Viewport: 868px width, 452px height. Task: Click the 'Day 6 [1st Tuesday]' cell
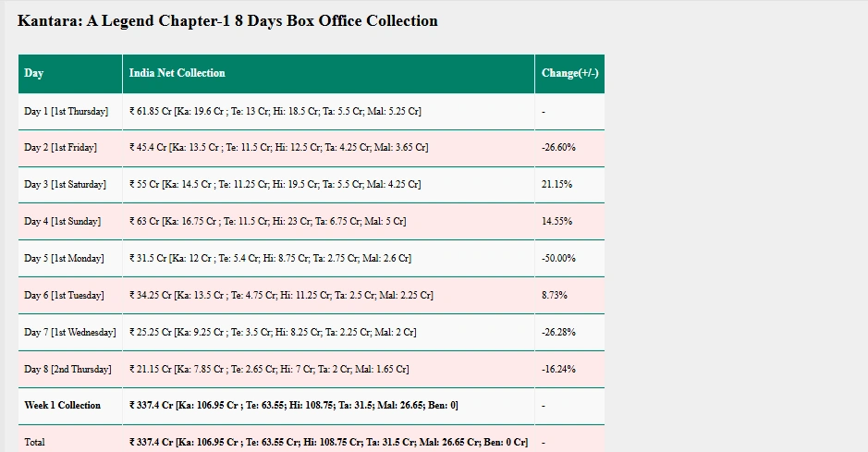tap(64, 296)
